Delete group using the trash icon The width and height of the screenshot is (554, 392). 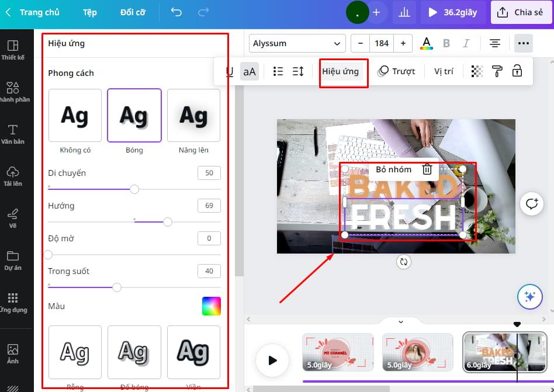(x=427, y=170)
